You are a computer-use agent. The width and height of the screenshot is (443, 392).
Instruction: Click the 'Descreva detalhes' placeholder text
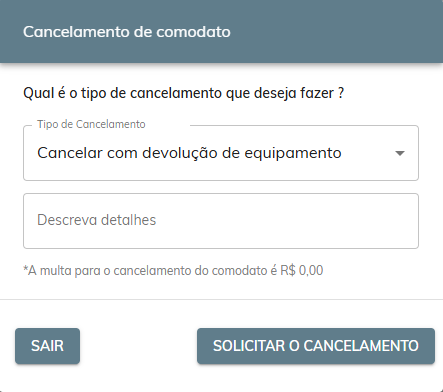coord(97,220)
